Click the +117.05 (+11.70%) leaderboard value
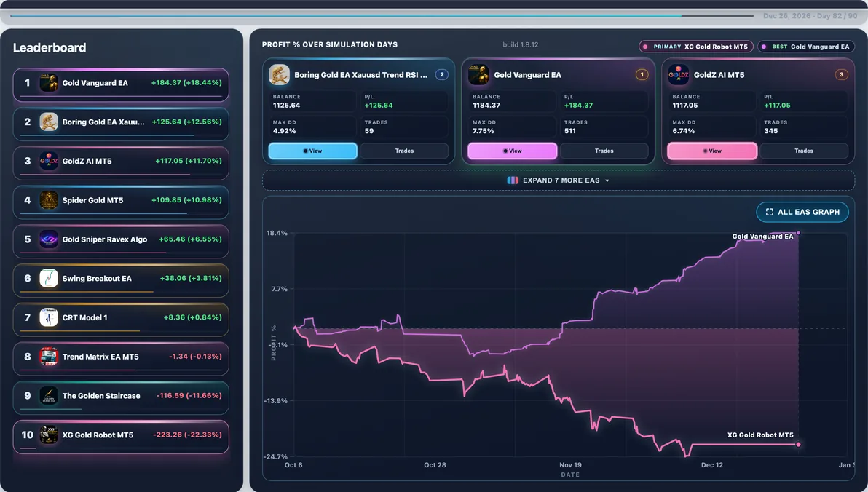Viewport: 868px width, 492px height. [x=188, y=161]
